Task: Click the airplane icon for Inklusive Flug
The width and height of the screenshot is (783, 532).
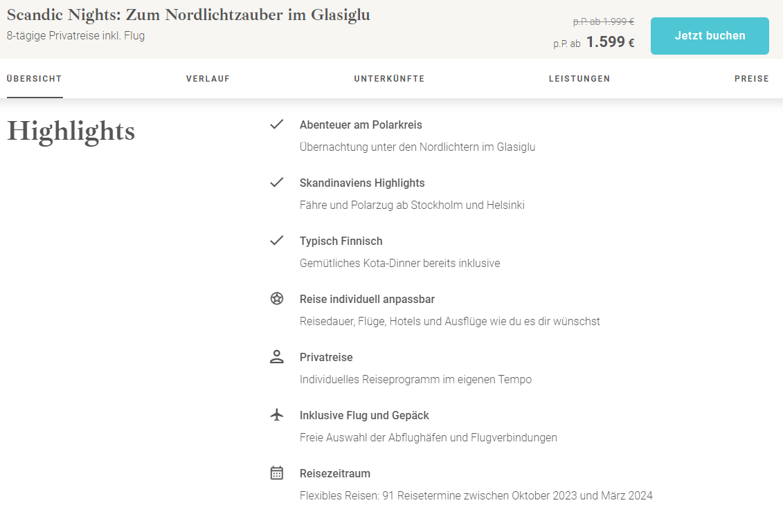Action: click(277, 414)
